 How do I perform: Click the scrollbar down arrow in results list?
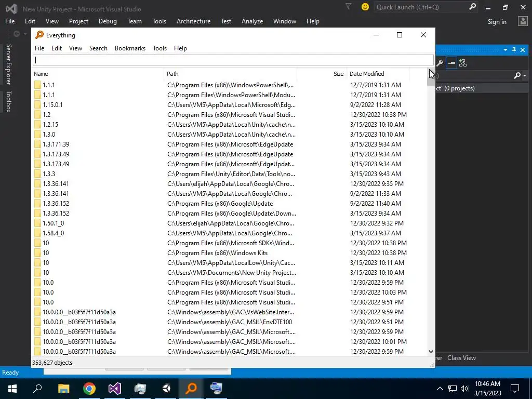click(x=431, y=352)
